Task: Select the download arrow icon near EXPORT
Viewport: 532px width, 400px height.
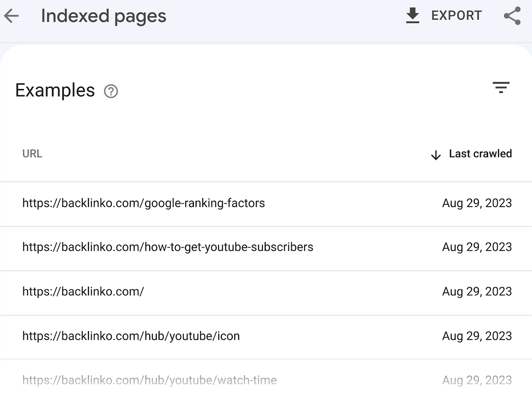Action: pyautogui.click(x=412, y=15)
